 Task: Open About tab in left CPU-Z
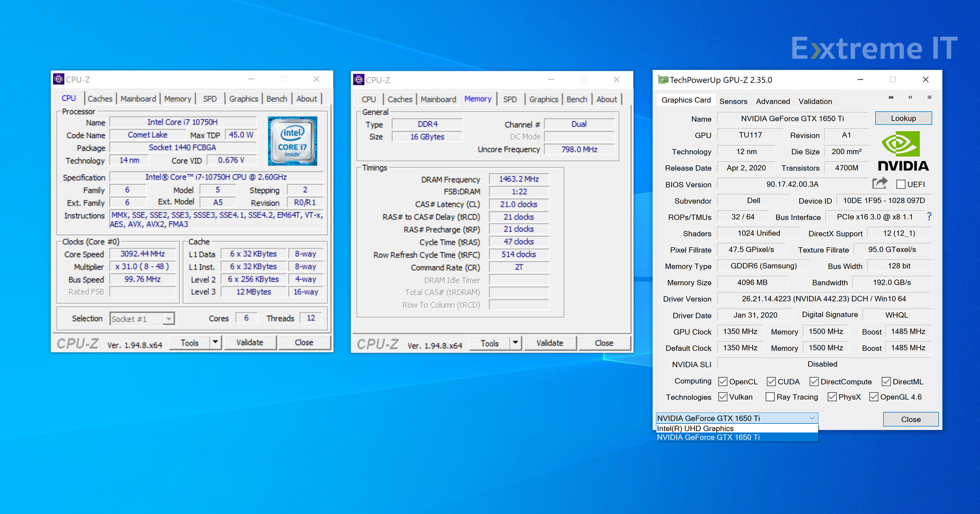point(307,98)
